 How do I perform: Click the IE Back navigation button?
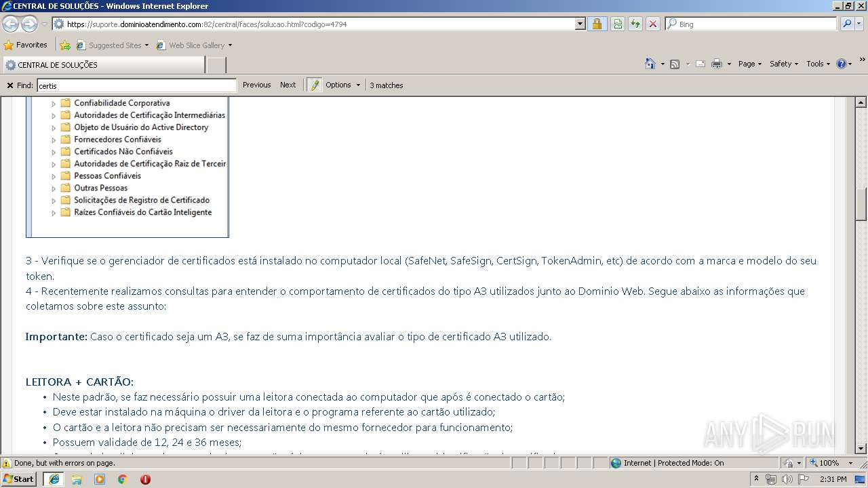point(10,24)
